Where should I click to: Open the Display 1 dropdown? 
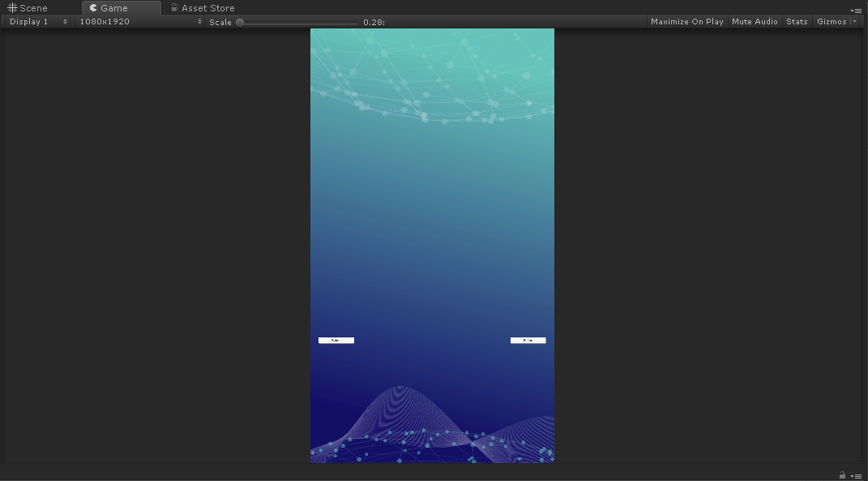(x=39, y=22)
